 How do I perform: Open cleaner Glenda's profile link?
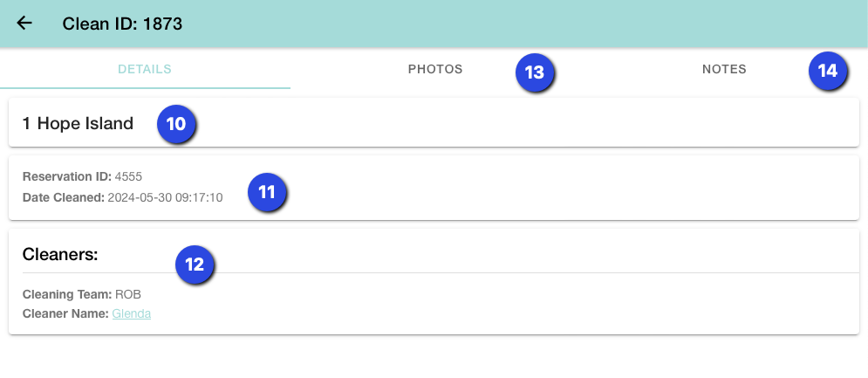pos(132,313)
